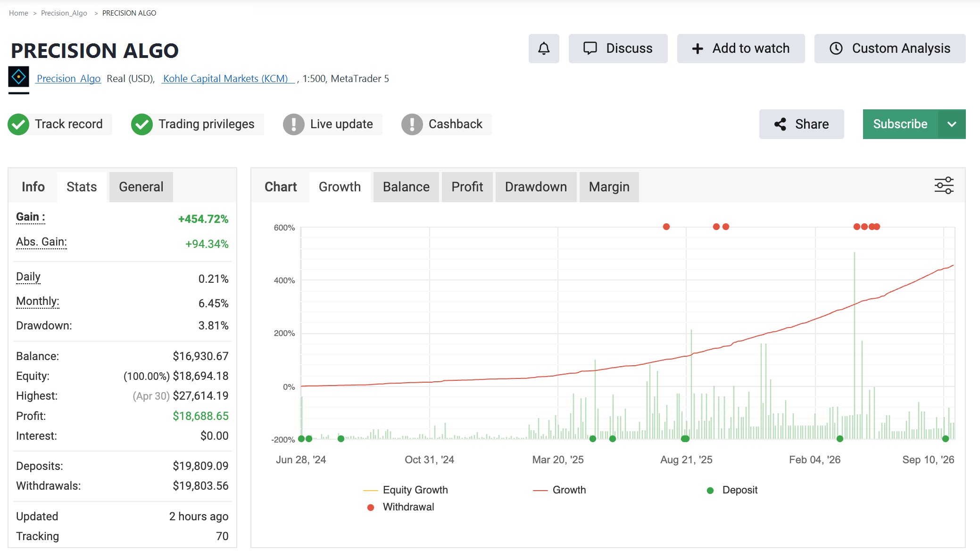Screen dimensions: 980x558
Task: Show the Balance chart tab
Action: [406, 187]
